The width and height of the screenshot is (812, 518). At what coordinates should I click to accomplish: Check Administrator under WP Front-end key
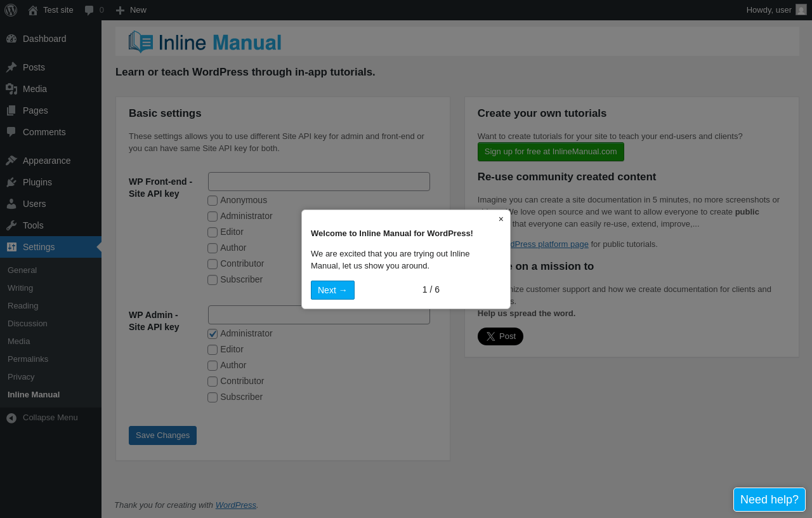click(x=213, y=216)
